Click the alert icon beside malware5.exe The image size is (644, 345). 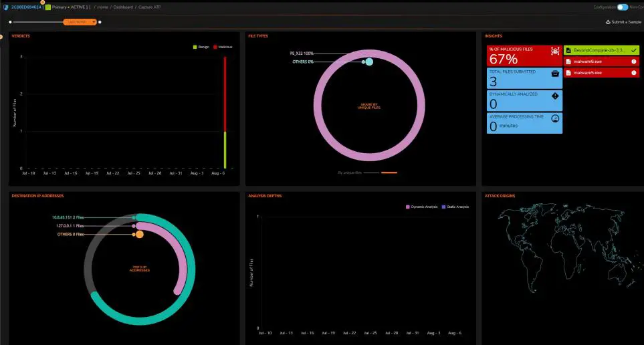tap(634, 73)
